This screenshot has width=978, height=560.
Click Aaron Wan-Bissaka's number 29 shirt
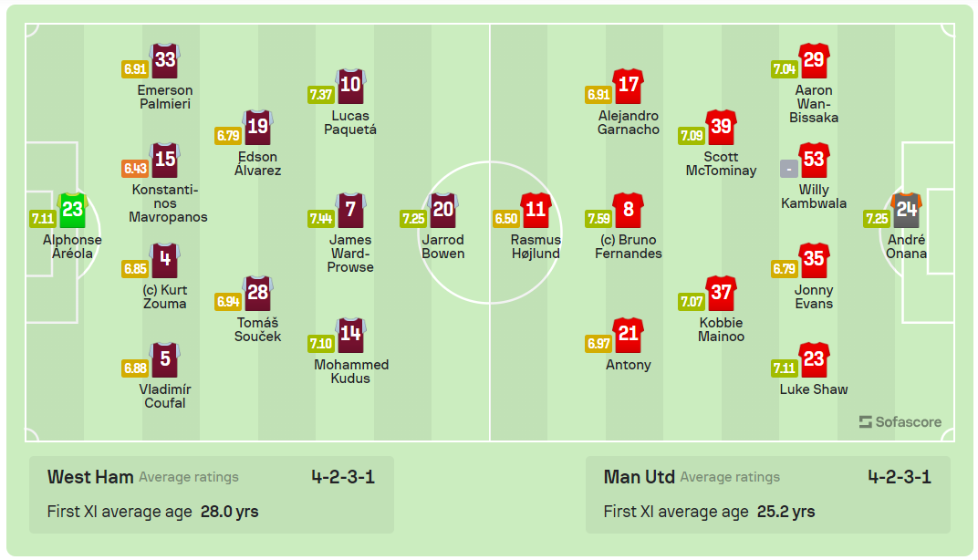click(x=813, y=61)
